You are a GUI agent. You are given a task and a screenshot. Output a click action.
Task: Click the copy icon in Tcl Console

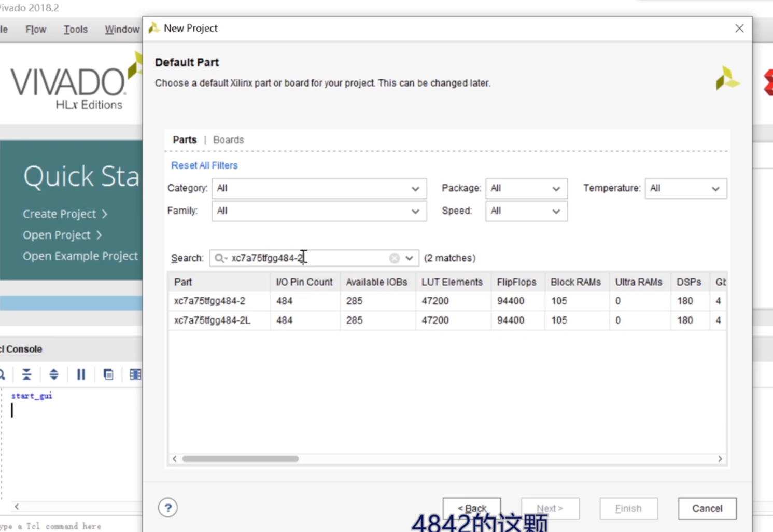tap(108, 374)
